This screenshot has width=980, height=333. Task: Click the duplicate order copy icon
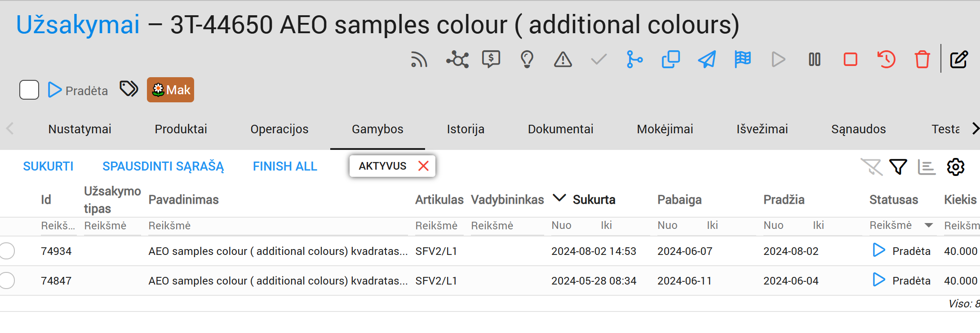click(x=670, y=59)
